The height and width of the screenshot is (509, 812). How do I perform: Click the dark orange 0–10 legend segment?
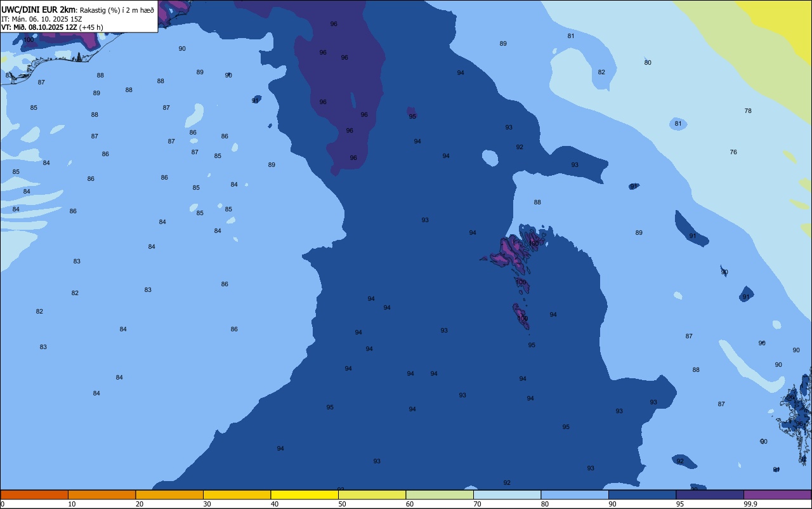[x=34, y=494]
